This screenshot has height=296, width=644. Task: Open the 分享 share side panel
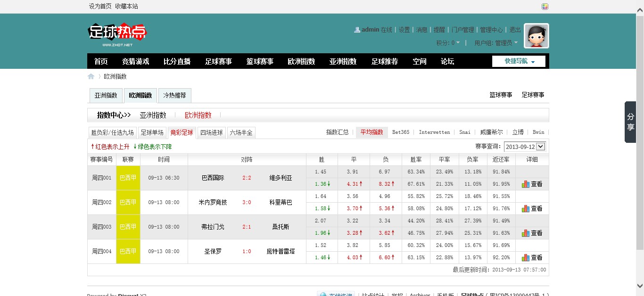pos(630,122)
